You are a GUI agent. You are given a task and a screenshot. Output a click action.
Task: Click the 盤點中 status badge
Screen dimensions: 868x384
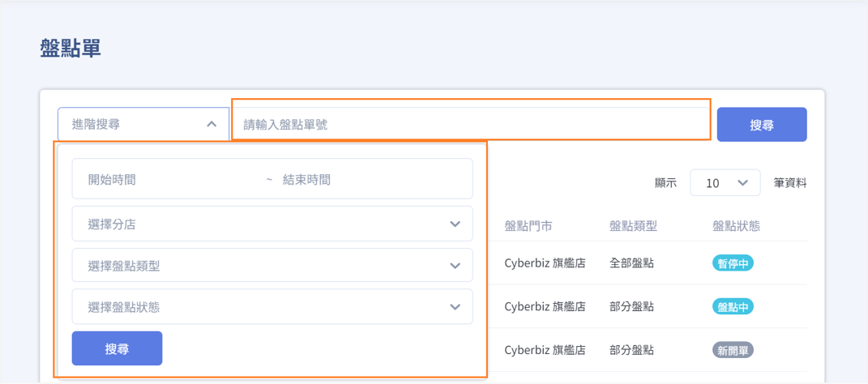tap(733, 306)
